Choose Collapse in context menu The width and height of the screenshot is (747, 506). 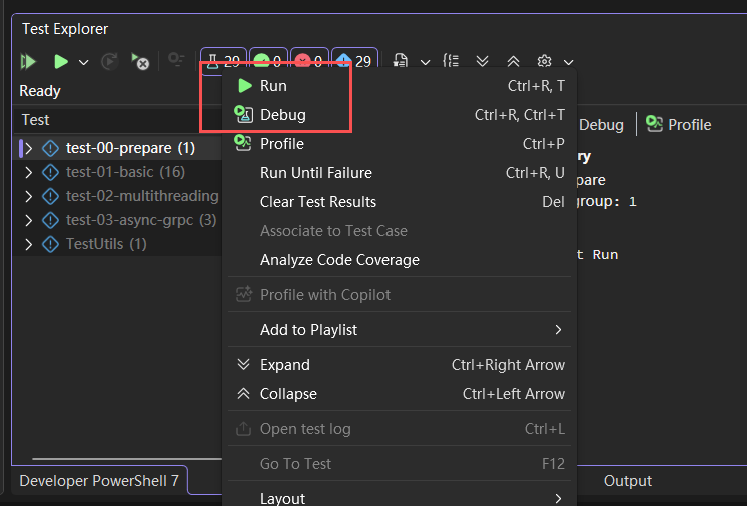click(x=399, y=394)
